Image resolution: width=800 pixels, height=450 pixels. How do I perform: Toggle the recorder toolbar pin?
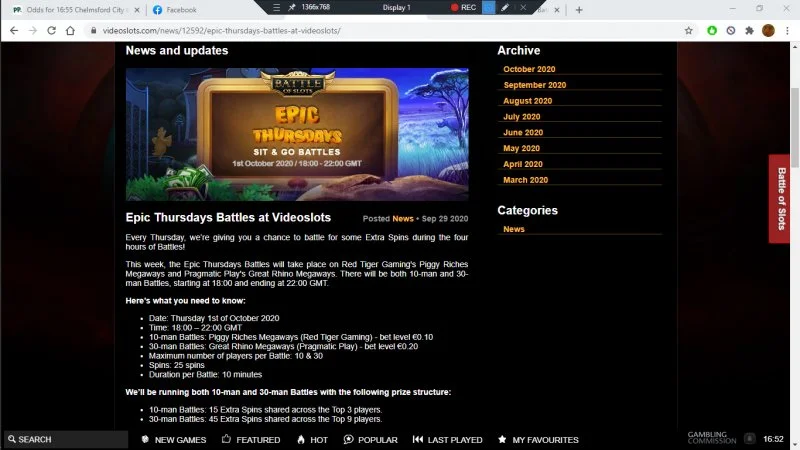pos(292,7)
